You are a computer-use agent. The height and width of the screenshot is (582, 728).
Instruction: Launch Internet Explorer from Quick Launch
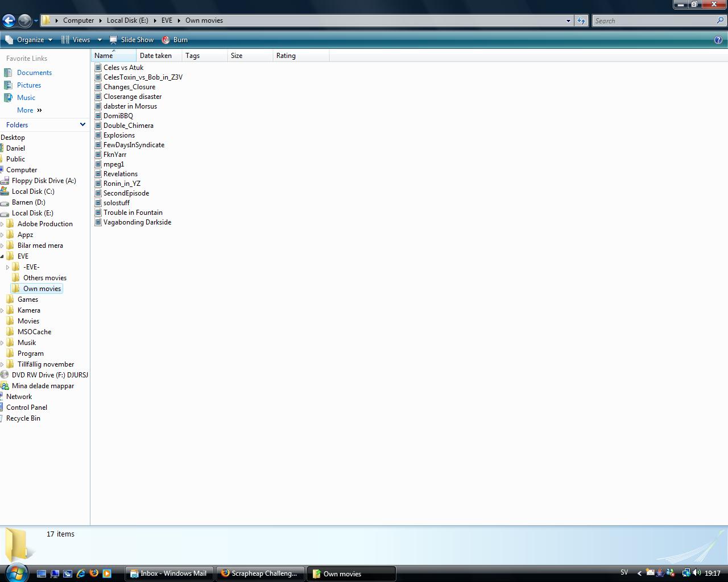pyautogui.click(x=81, y=573)
